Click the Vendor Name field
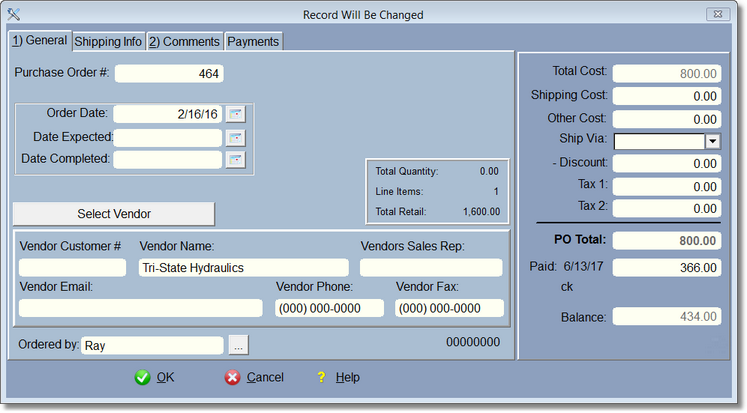The height and width of the screenshot is (413, 747). coord(243,267)
